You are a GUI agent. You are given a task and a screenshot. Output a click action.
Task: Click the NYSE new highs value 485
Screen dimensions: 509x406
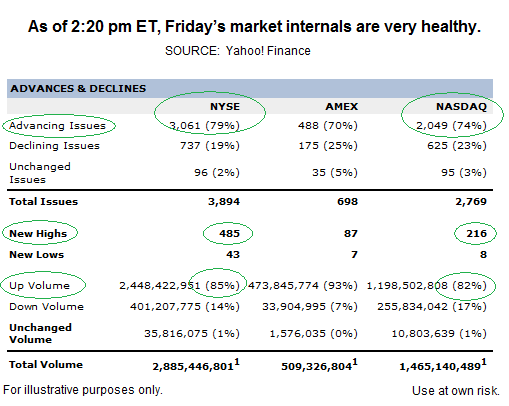point(229,233)
